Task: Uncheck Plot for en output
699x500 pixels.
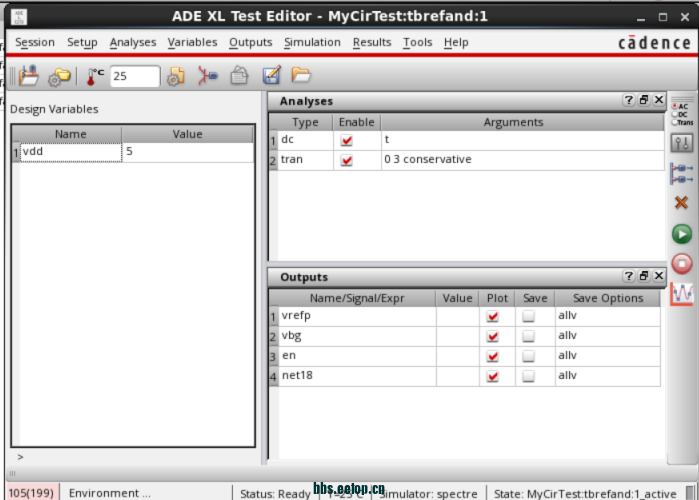Action: (x=493, y=357)
